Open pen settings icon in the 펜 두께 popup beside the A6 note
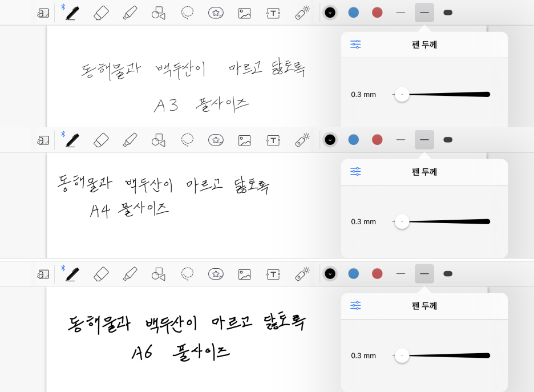 (355, 305)
